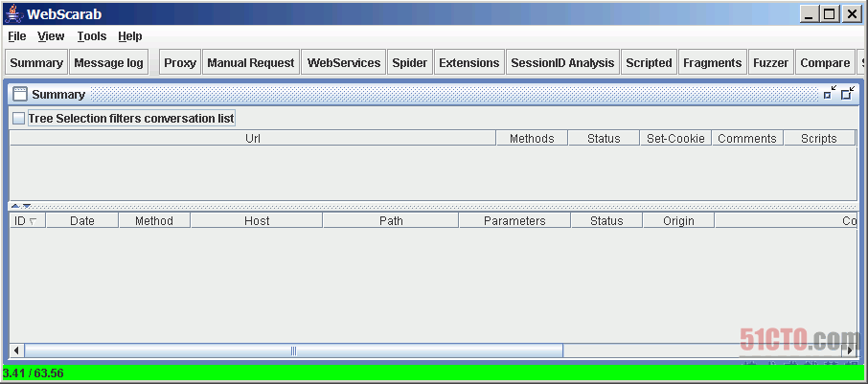Sort conversations by Host column
Viewport: 868px width, 384px height.
coord(257,221)
